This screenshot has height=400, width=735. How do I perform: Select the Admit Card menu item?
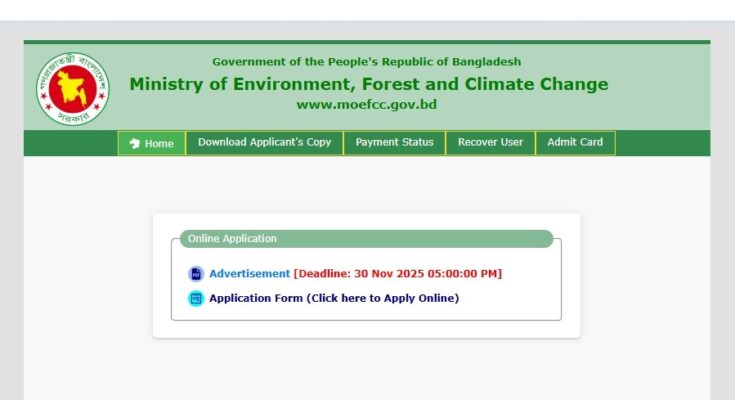coord(575,143)
